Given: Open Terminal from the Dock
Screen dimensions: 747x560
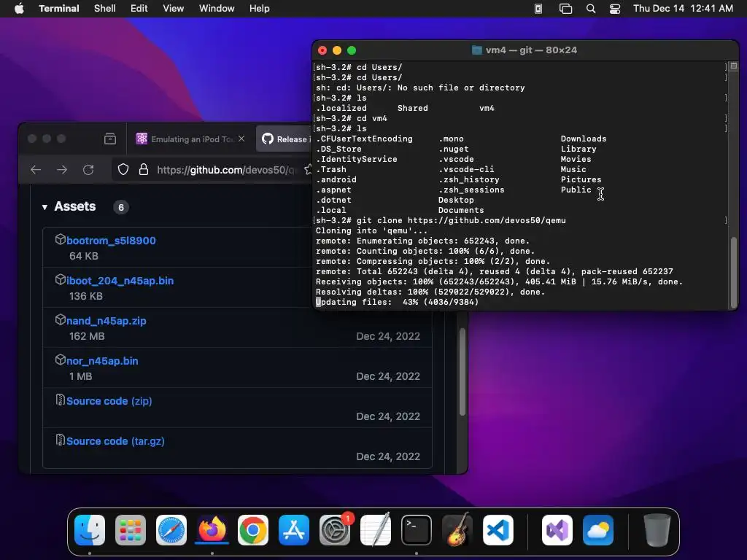Looking at the screenshot, I should pos(417,530).
